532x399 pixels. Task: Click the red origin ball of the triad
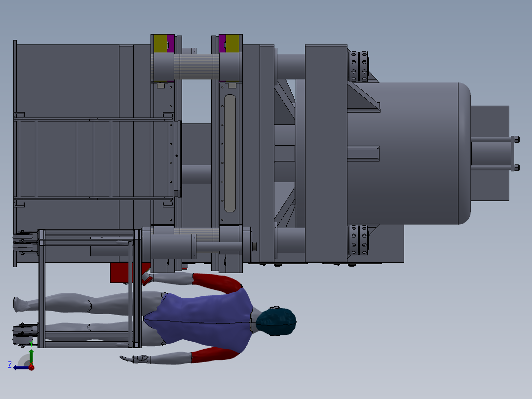pyautogui.click(x=32, y=367)
